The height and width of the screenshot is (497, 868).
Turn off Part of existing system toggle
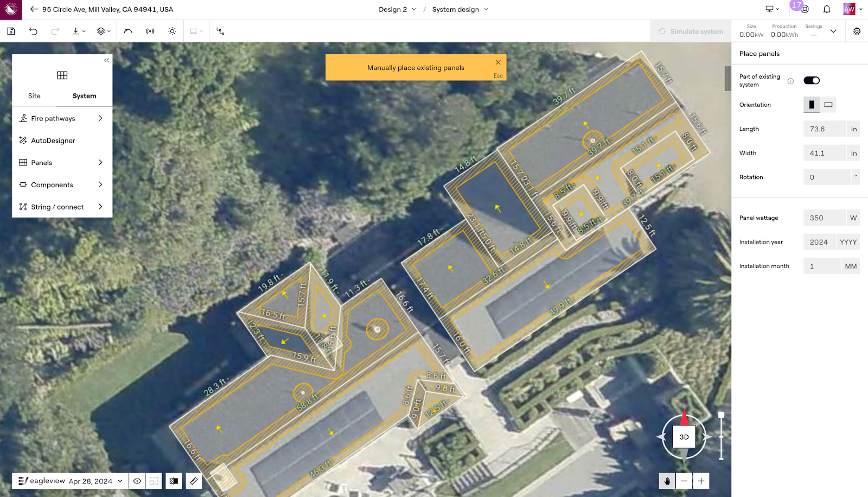(x=812, y=81)
